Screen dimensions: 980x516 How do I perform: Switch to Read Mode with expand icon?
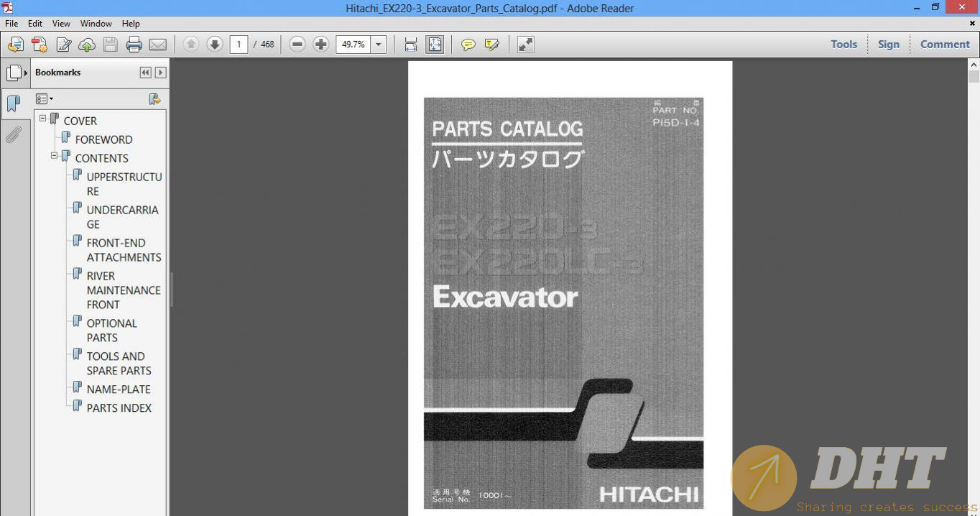[526, 45]
